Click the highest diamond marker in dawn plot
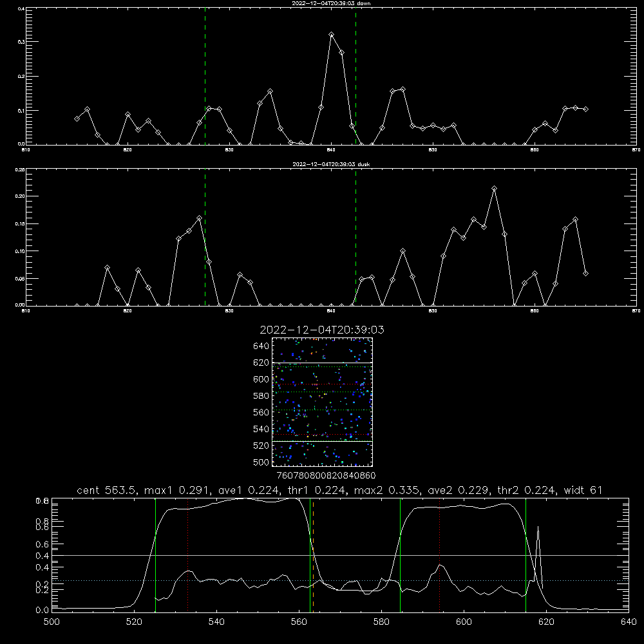Image resolution: width=644 pixels, height=644 pixels. point(332,35)
